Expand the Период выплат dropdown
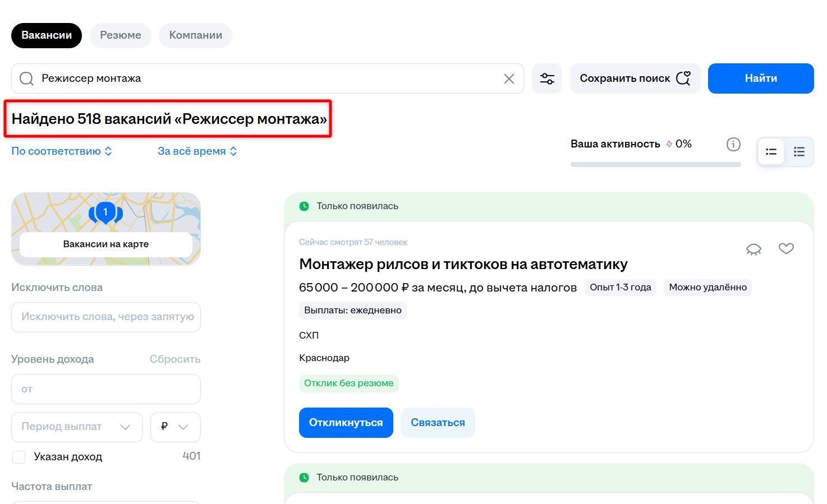827x504 pixels. [77, 427]
